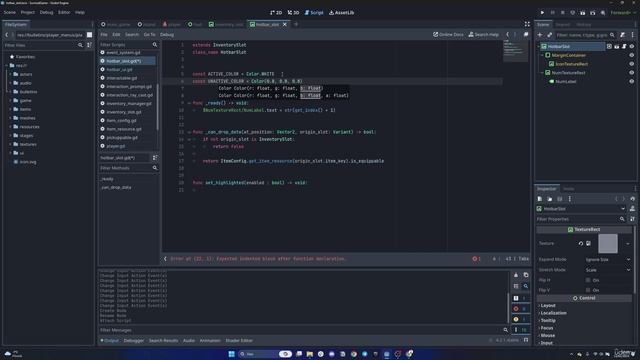Expand the Tooltip section

(x=547, y=320)
